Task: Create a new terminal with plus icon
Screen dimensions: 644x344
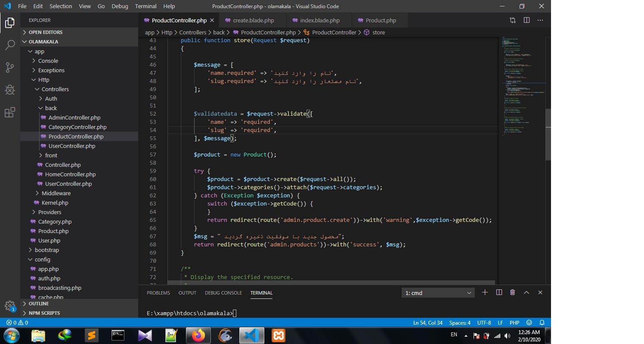Action: click(x=485, y=292)
